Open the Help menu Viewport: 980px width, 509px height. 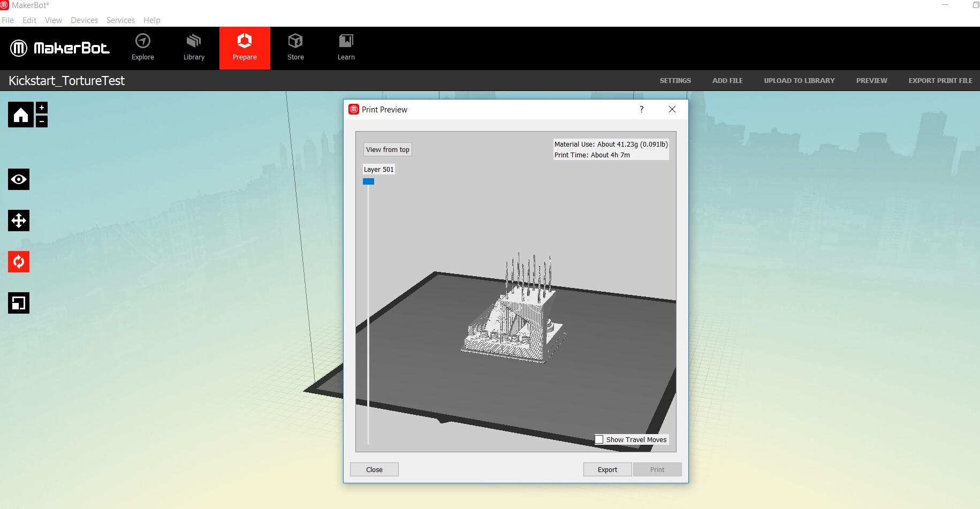(x=152, y=20)
